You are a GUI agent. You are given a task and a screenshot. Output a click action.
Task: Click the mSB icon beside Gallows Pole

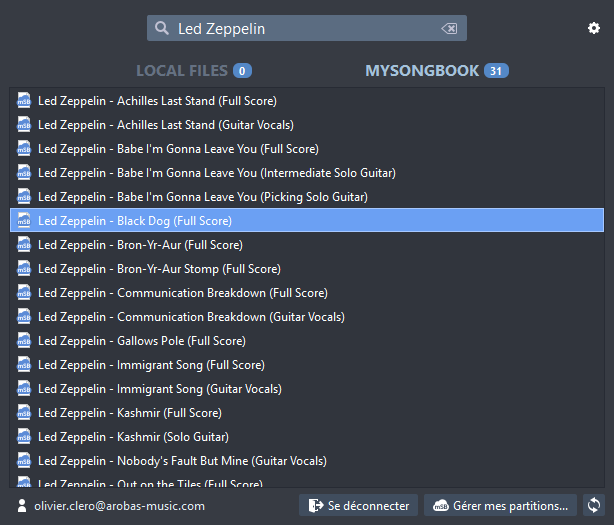click(x=24, y=341)
